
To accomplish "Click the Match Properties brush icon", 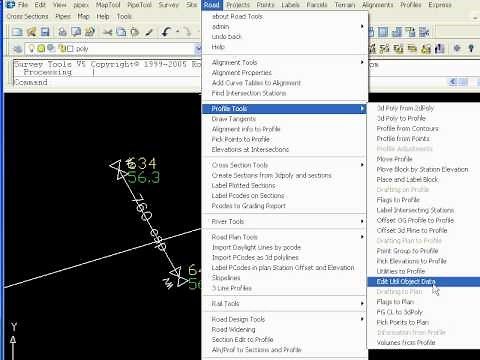I will [x=149, y=32].
